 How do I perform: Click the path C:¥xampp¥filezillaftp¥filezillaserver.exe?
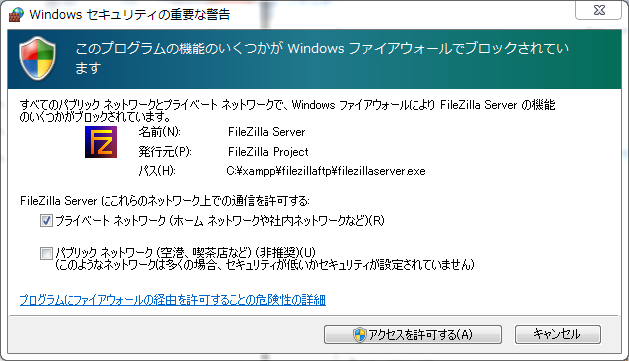tap(326, 171)
